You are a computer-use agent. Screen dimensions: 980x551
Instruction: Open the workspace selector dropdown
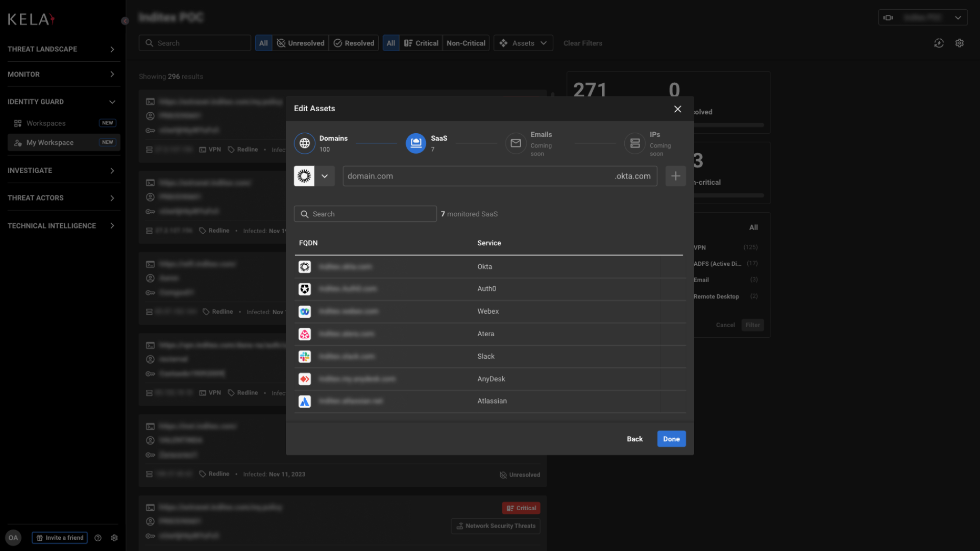[923, 17]
